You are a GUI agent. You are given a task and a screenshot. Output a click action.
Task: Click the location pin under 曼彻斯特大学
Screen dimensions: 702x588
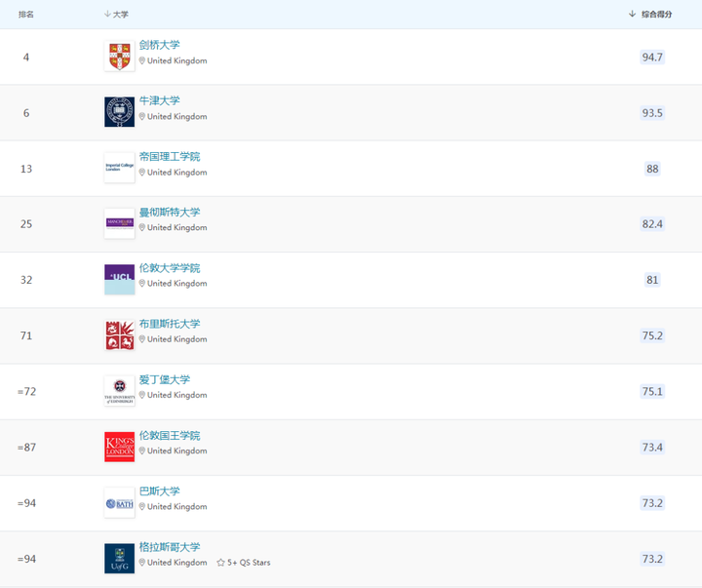(142, 227)
